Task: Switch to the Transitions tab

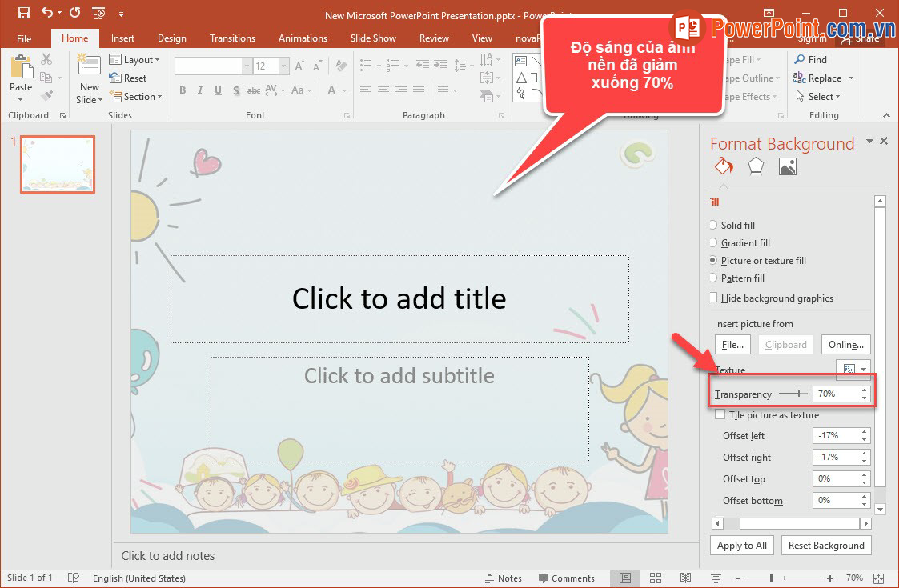Action: pos(232,38)
